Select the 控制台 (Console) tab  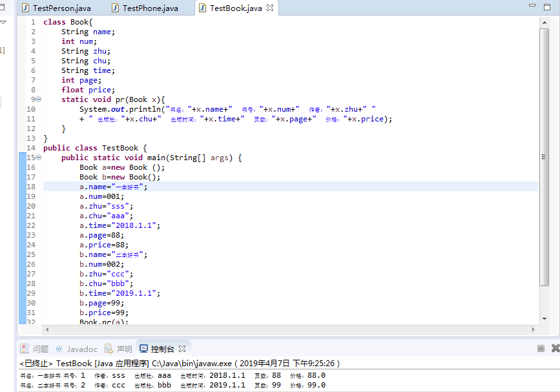pos(157,349)
